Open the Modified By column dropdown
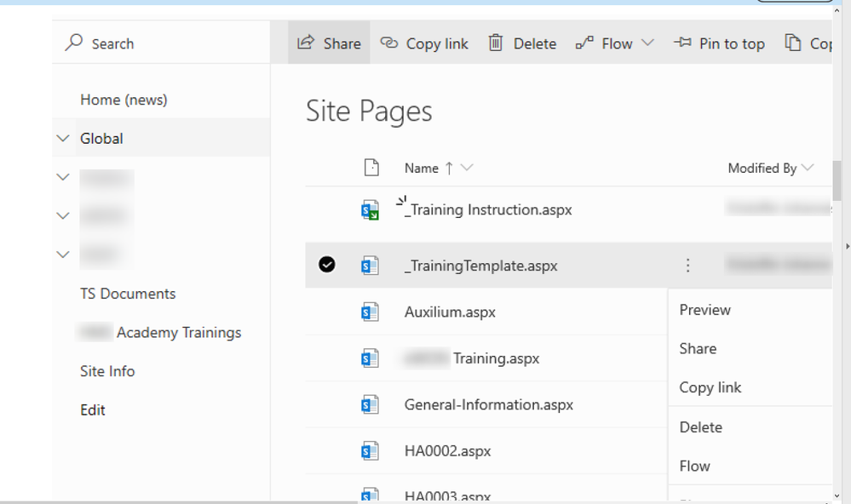Image resolution: width=851 pixels, height=504 pixels. pyautogui.click(x=808, y=168)
